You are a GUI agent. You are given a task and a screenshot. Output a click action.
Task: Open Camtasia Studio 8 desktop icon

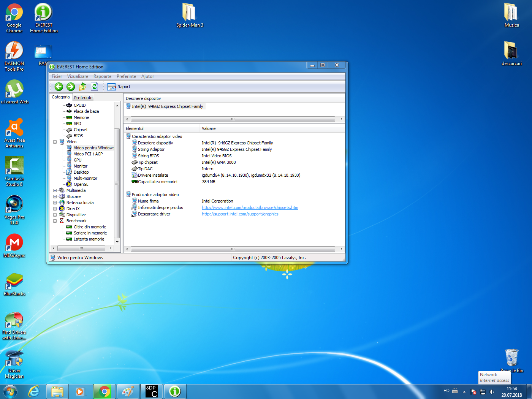coord(14,171)
